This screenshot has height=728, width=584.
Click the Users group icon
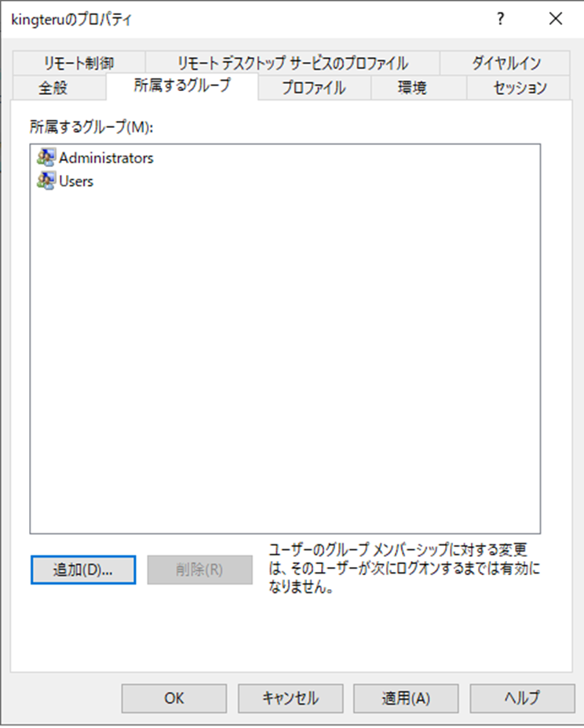(x=46, y=181)
